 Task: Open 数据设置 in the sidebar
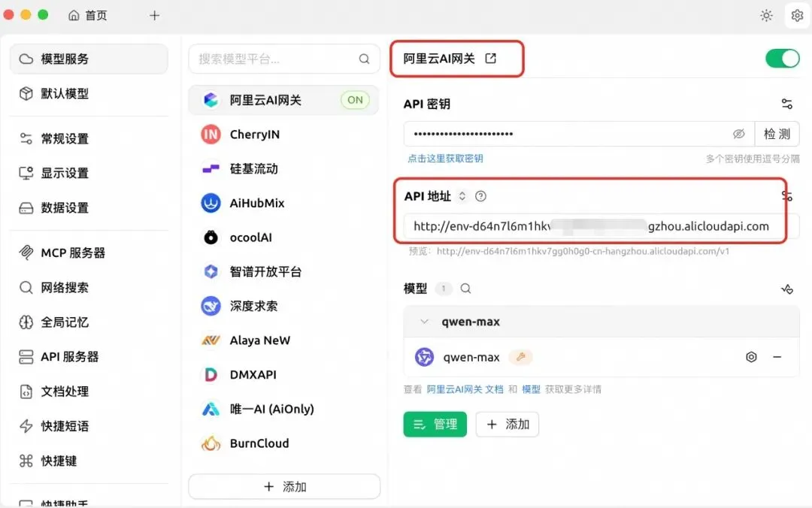click(x=89, y=207)
